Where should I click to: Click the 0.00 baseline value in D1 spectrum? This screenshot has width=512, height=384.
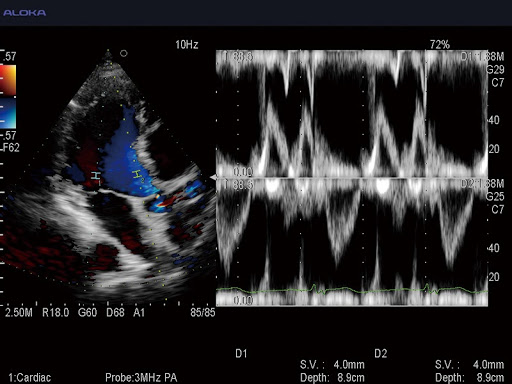click(243, 172)
